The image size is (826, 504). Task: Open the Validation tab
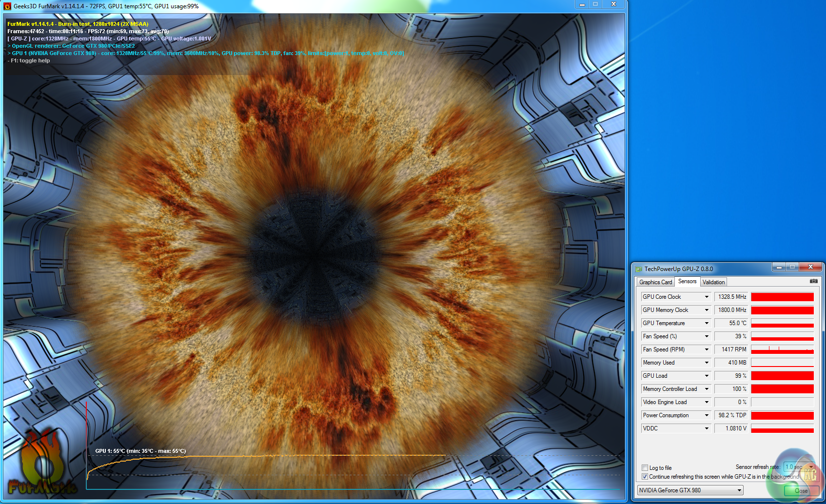713,282
